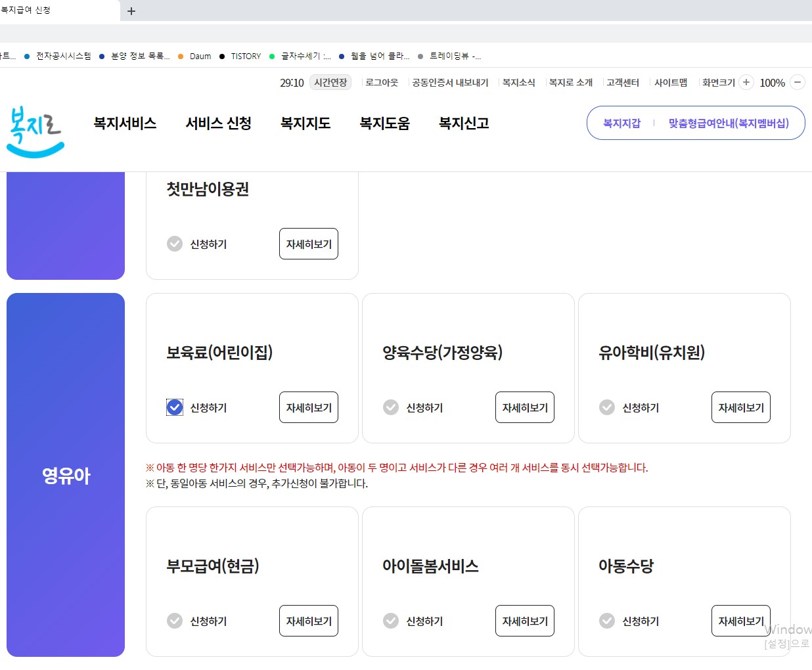Viewport: 812px width, 670px height.
Task: Open the 복지서비스 menu
Action: pos(125,123)
